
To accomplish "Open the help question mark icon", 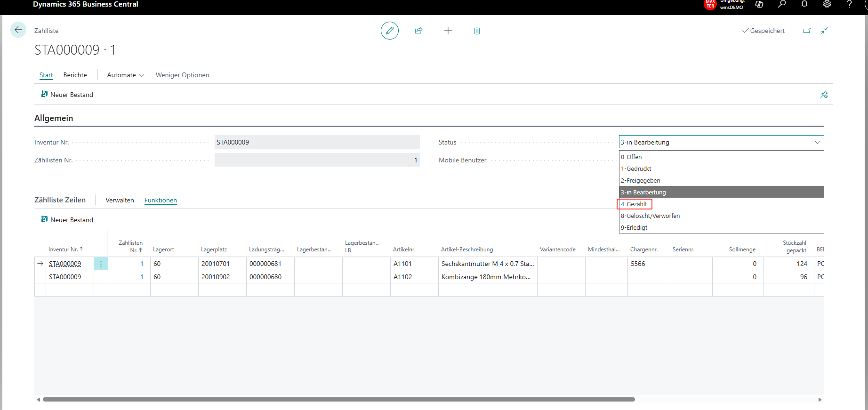I will 849,4.
